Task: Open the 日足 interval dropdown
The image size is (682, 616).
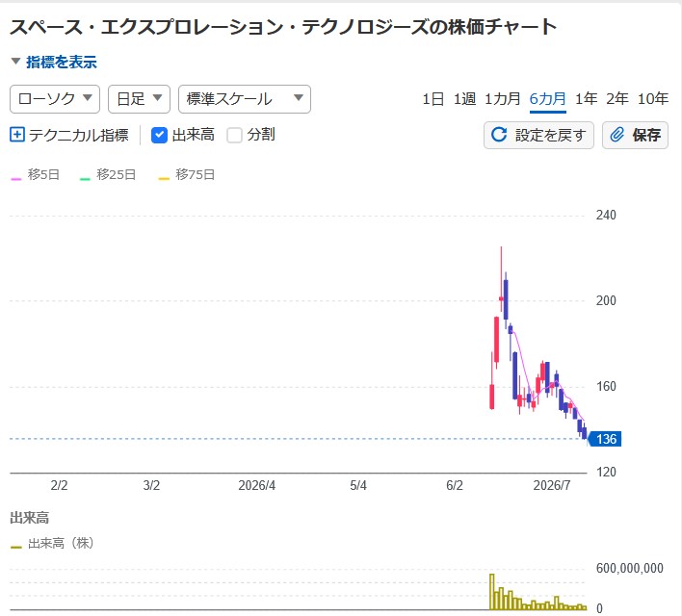Action: [x=139, y=99]
